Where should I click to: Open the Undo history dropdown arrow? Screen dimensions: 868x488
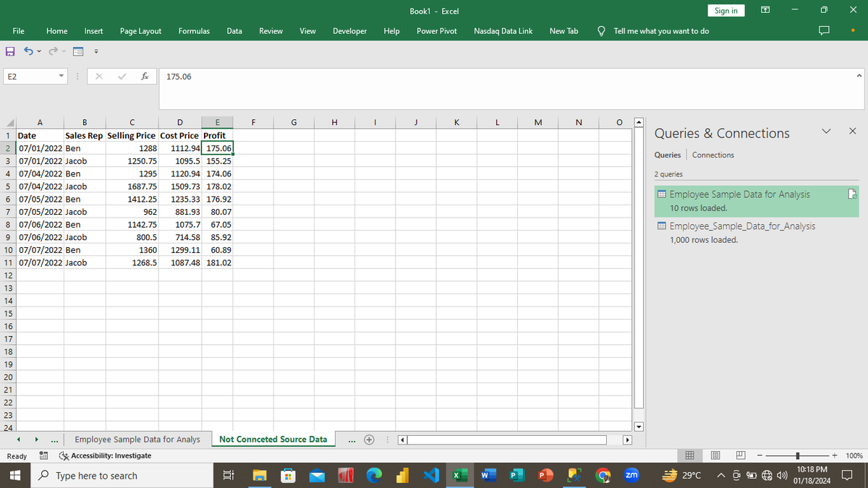coord(38,51)
